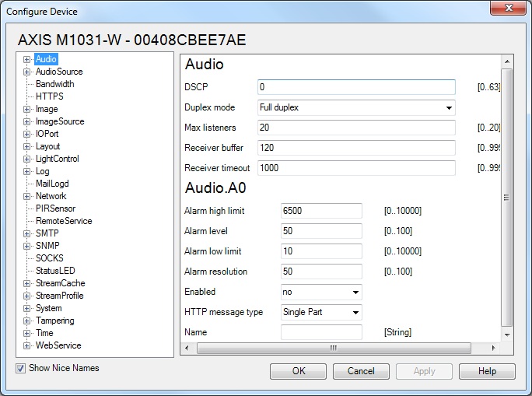The height and width of the screenshot is (396, 532).
Task: Select Time in the tree
Action: point(44,333)
